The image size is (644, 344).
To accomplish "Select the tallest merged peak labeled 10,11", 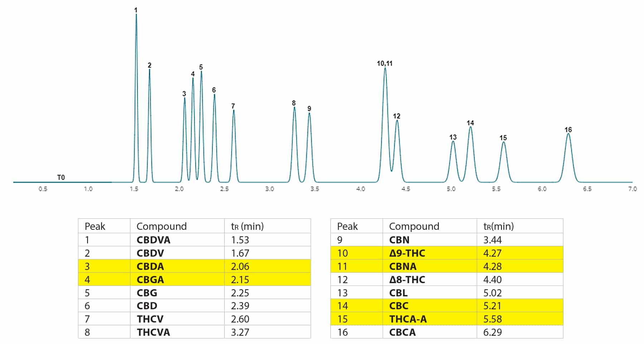I will 385,70.
